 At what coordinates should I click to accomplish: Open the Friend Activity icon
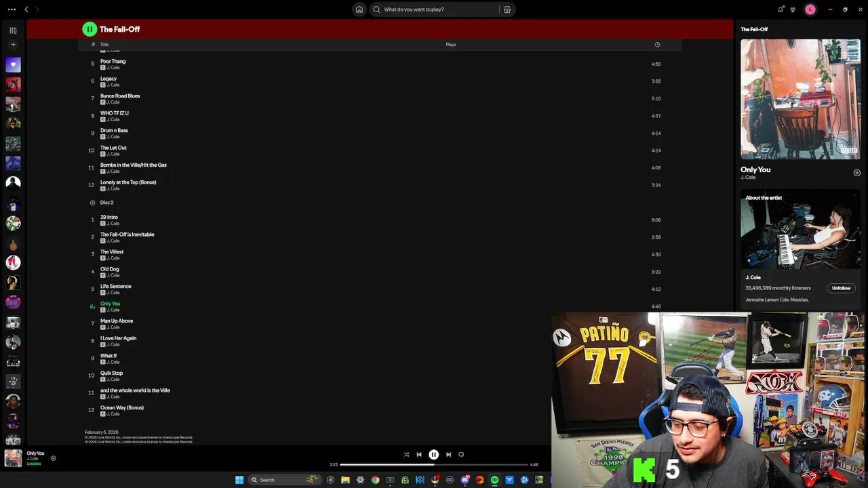click(x=793, y=9)
